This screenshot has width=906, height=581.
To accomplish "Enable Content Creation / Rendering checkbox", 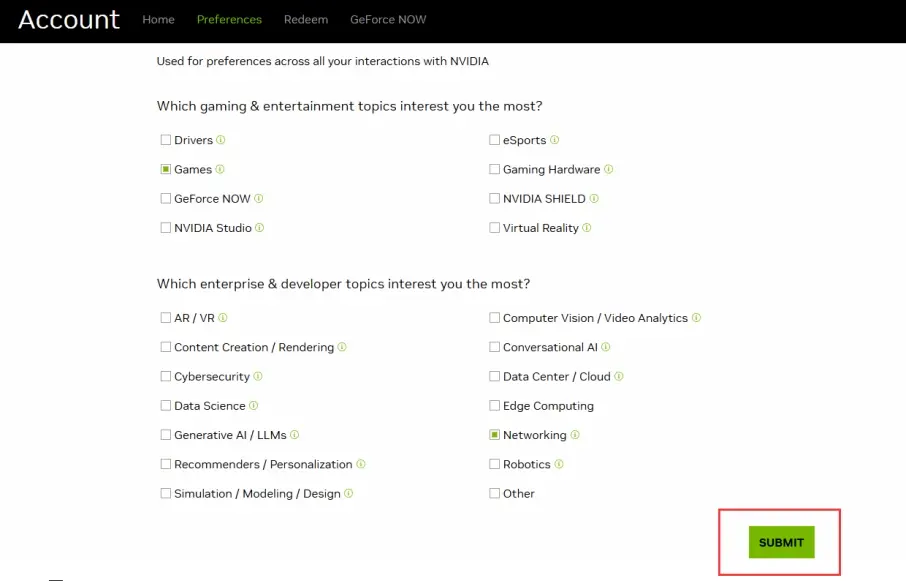I will (166, 347).
